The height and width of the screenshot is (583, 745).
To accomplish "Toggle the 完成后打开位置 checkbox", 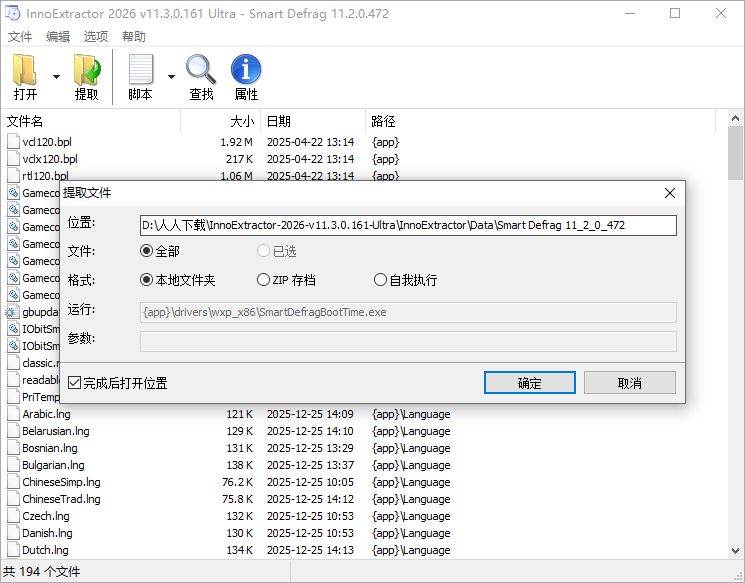I will [75, 382].
